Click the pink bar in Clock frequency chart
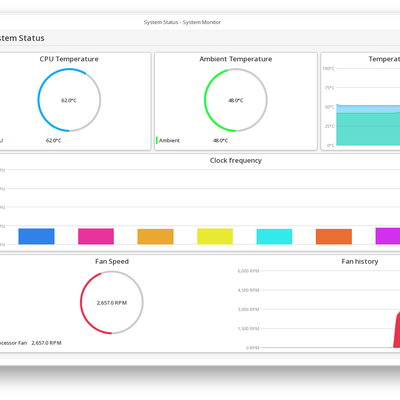The image size is (400, 400). (96, 236)
